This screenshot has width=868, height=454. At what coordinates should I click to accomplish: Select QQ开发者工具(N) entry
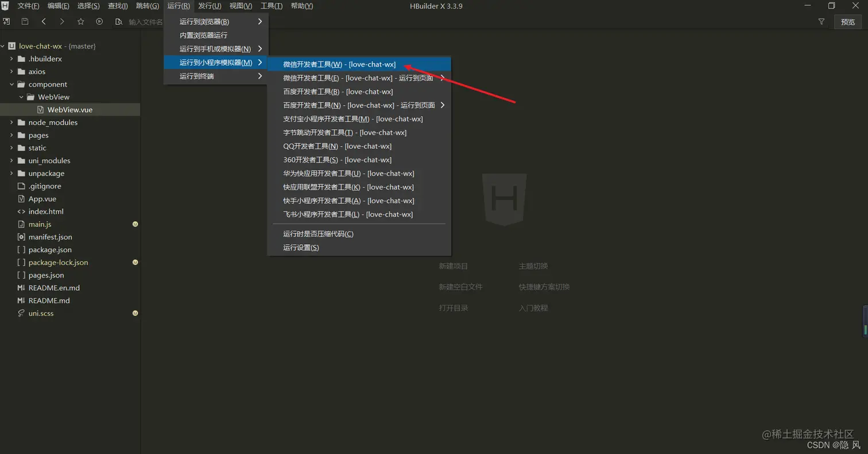[359, 146]
